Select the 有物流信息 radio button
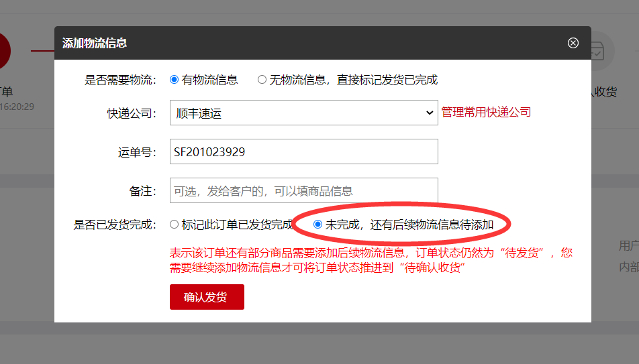 [x=175, y=80]
